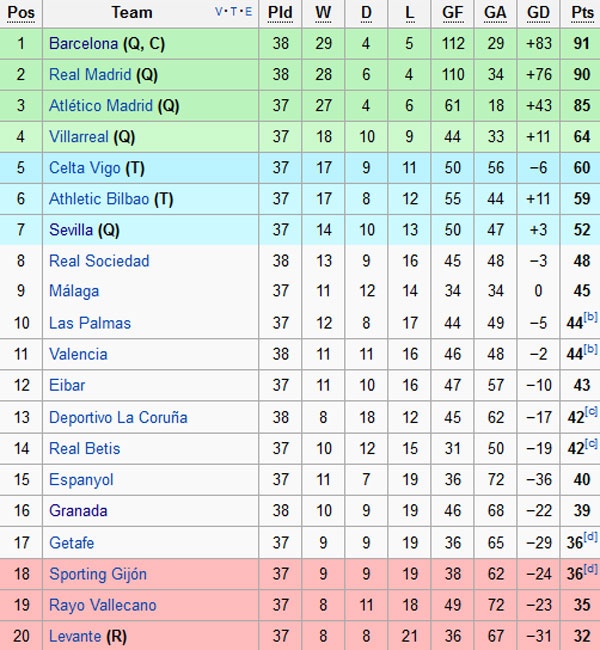
Task: Click the Pts column header cell
Action: (x=582, y=13)
